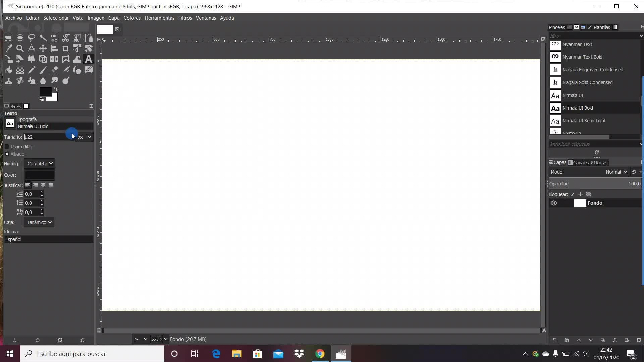
Task: Select the Clone stamp tool
Action: 9,81
